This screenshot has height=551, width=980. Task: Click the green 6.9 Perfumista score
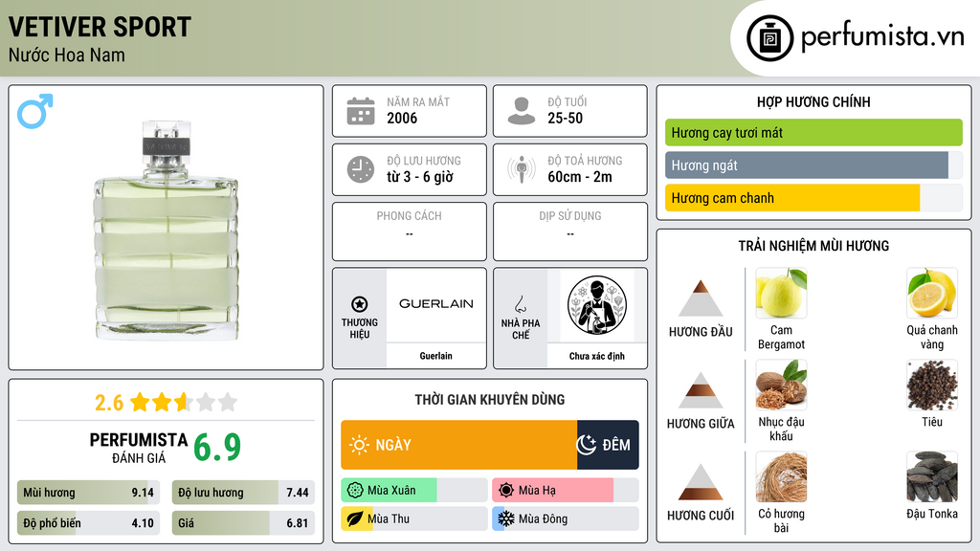[217, 448]
